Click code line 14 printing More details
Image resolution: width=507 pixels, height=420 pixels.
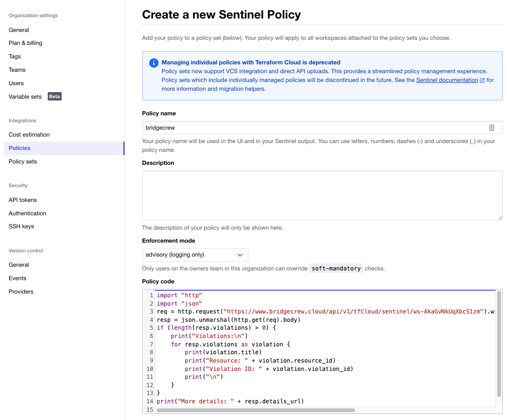[230, 401]
